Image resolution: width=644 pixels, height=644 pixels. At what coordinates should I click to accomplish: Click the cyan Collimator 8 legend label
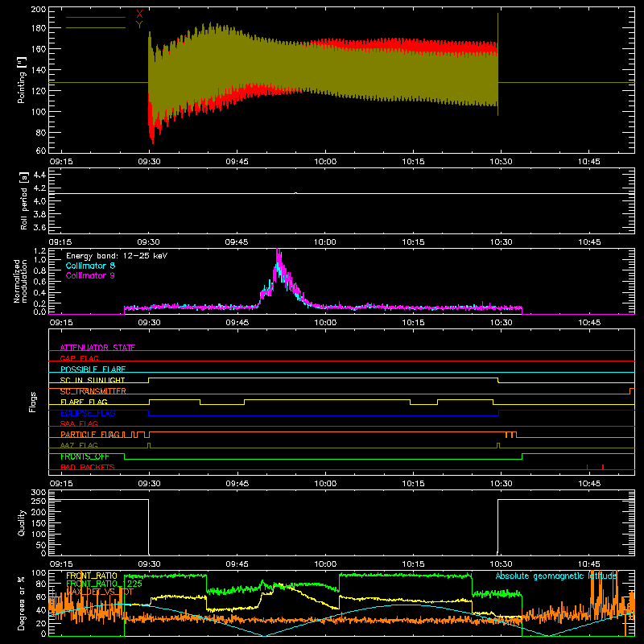click(90, 266)
